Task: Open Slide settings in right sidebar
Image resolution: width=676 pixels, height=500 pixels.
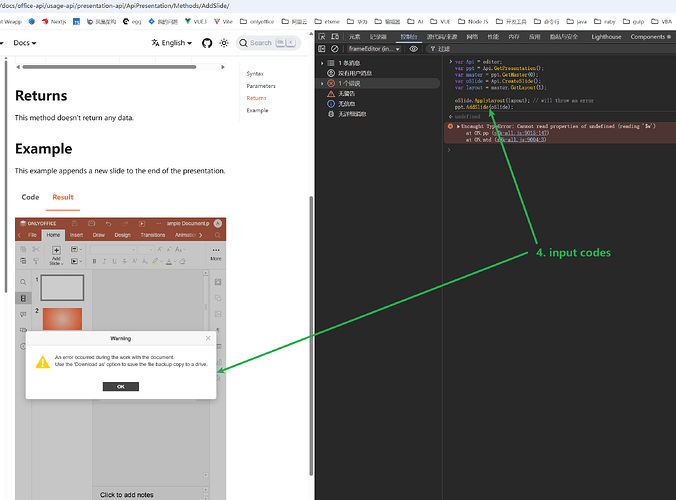Action: [218, 282]
